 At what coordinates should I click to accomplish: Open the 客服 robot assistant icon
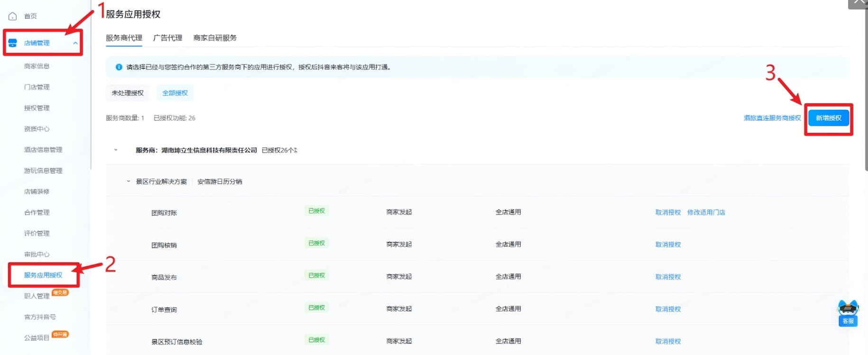[848, 313]
